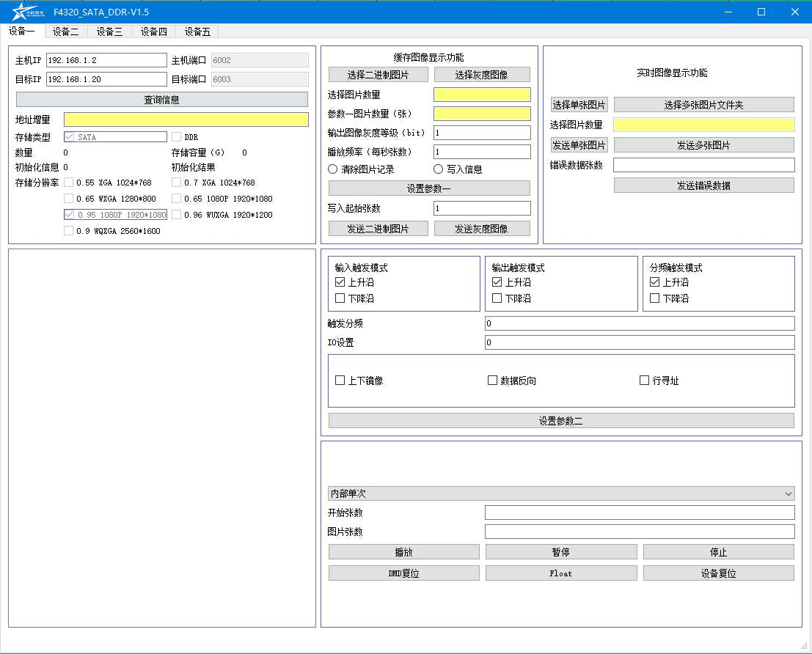This screenshot has width=812, height=654.
Task: Click yellow 参数一图片数量 field
Action: [482, 114]
